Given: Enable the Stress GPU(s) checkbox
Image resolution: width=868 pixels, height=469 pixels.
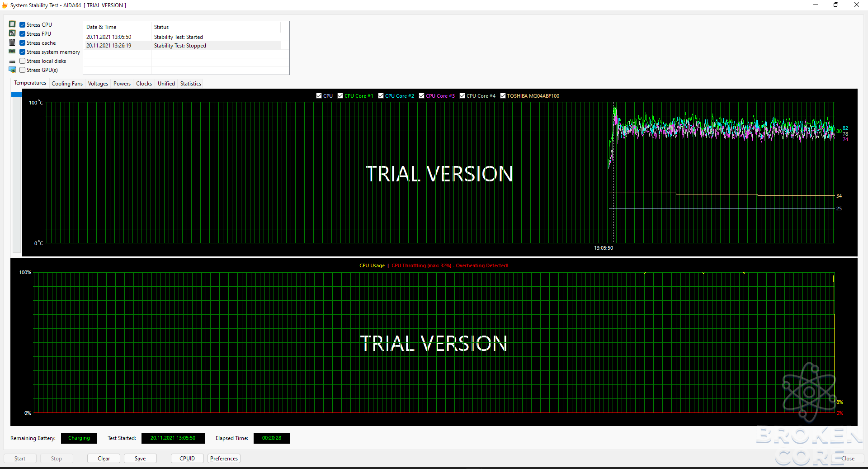Looking at the screenshot, I should click(x=23, y=70).
